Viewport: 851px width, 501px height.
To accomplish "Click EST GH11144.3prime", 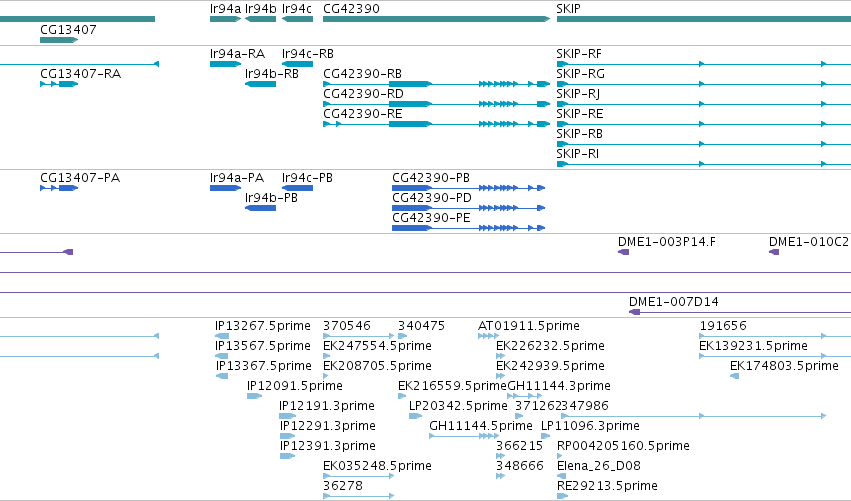I will click(559, 386).
